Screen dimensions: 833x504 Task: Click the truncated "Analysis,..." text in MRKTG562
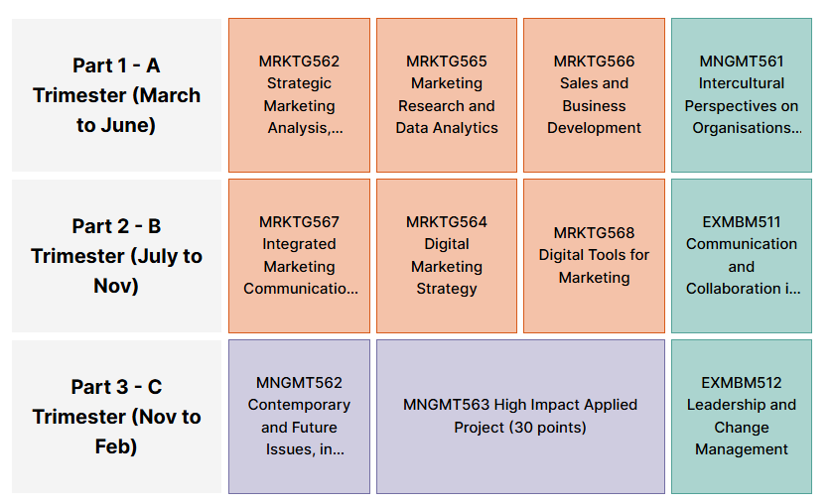[305, 128]
